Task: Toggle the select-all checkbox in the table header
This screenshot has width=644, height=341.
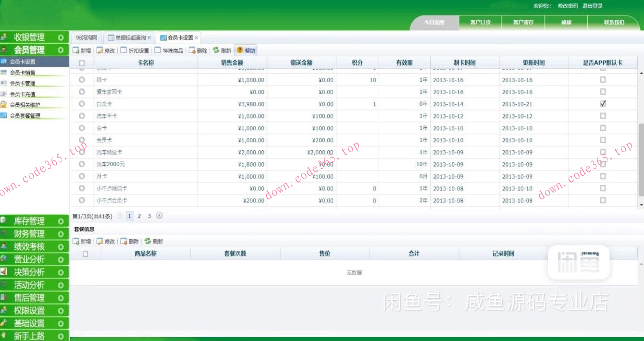Action: 81,62
